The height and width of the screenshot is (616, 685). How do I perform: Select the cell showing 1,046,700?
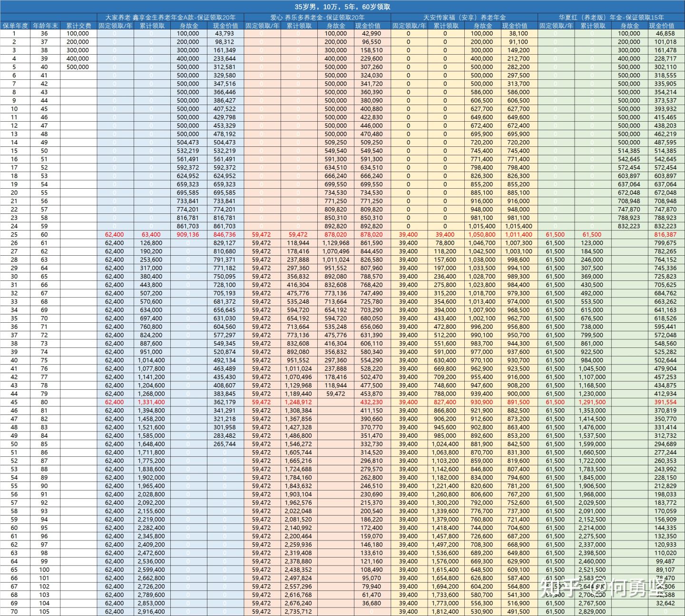[x=482, y=243]
